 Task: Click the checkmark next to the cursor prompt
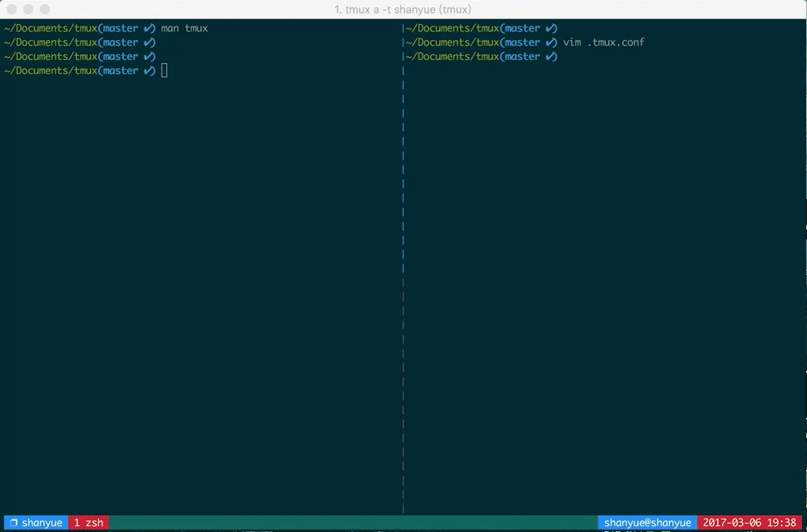click(147, 70)
